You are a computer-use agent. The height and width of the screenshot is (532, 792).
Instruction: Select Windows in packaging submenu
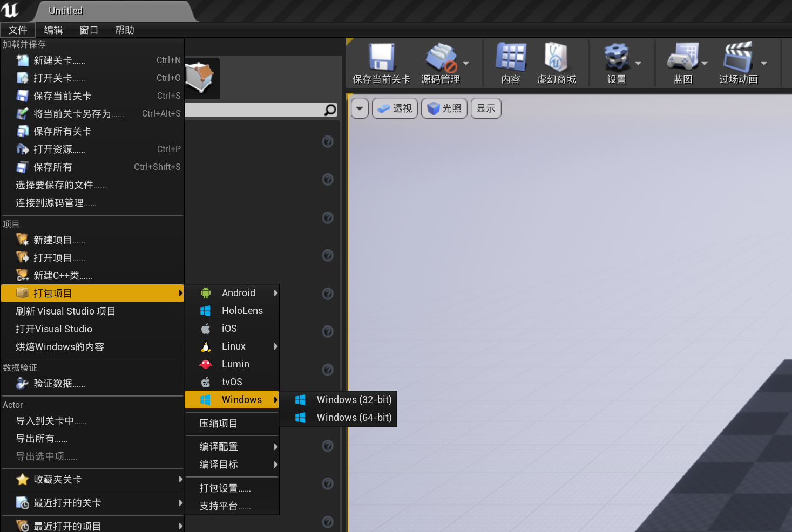pyautogui.click(x=232, y=400)
